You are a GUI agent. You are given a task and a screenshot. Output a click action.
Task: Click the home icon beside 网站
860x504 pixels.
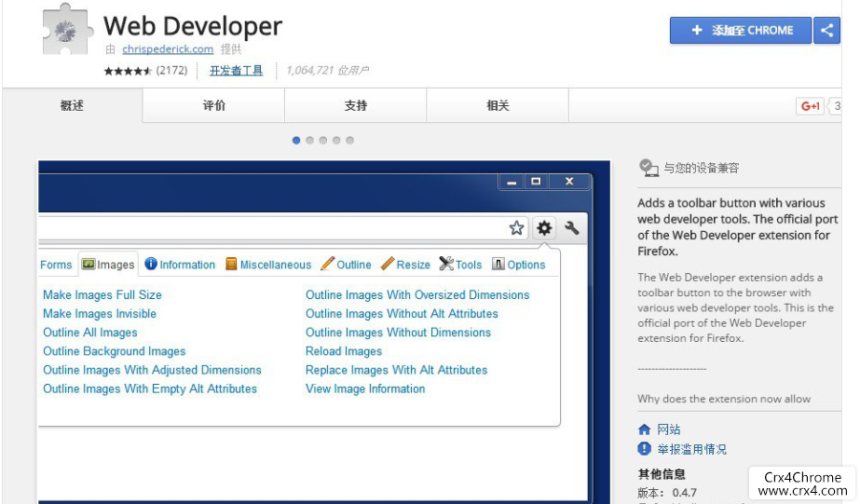(645, 429)
